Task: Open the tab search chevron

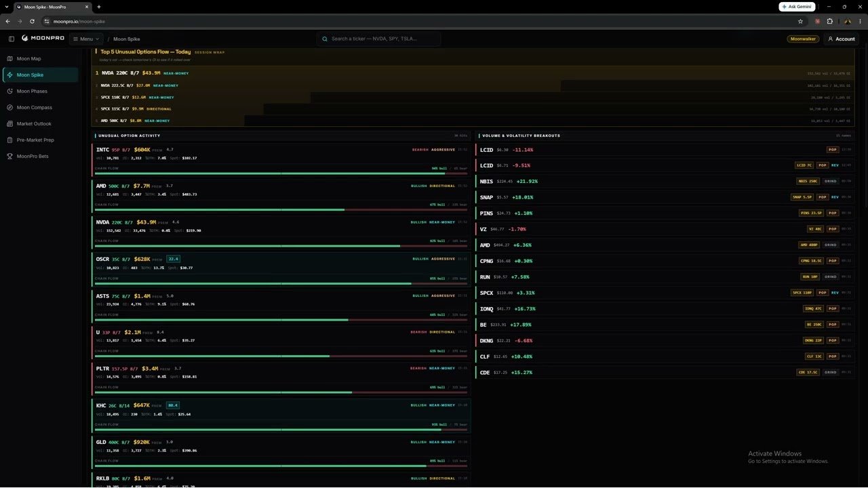Action: [x=5, y=7]
